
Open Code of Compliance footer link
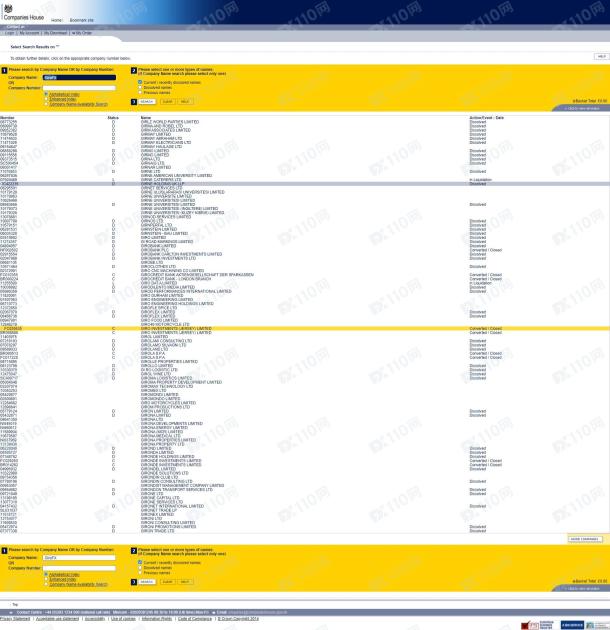coord(194,619)
